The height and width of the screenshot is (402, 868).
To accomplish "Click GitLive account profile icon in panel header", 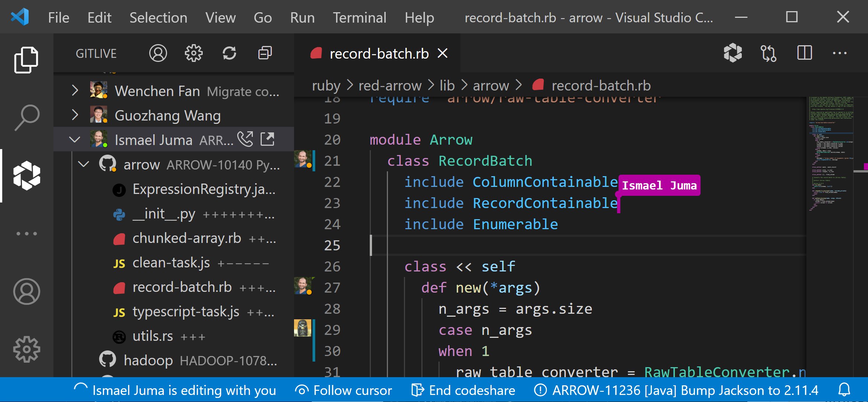I will click(158, 53).
